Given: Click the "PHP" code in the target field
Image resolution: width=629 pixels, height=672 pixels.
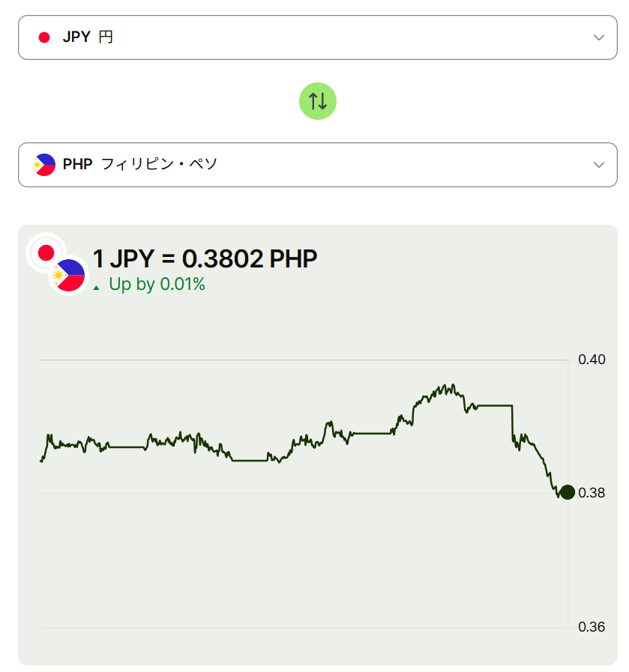Looking at the screenshot, I should (x=77, y=165).
